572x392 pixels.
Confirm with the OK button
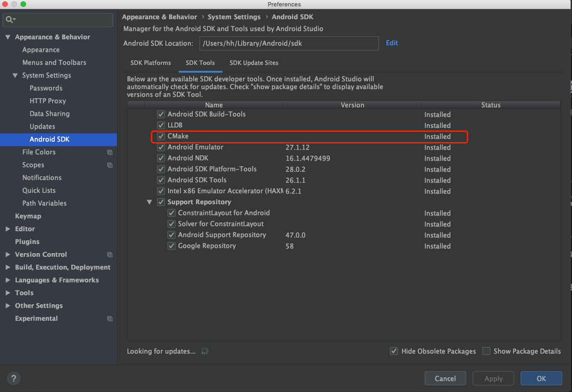pos(541,378)
